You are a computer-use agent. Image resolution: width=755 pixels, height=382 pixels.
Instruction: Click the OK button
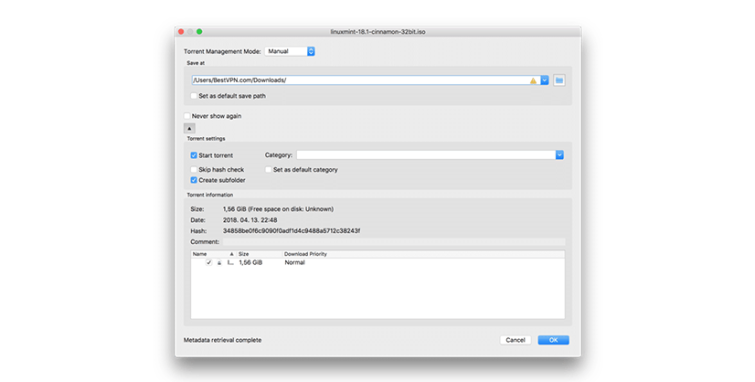[x=553, y=340]
